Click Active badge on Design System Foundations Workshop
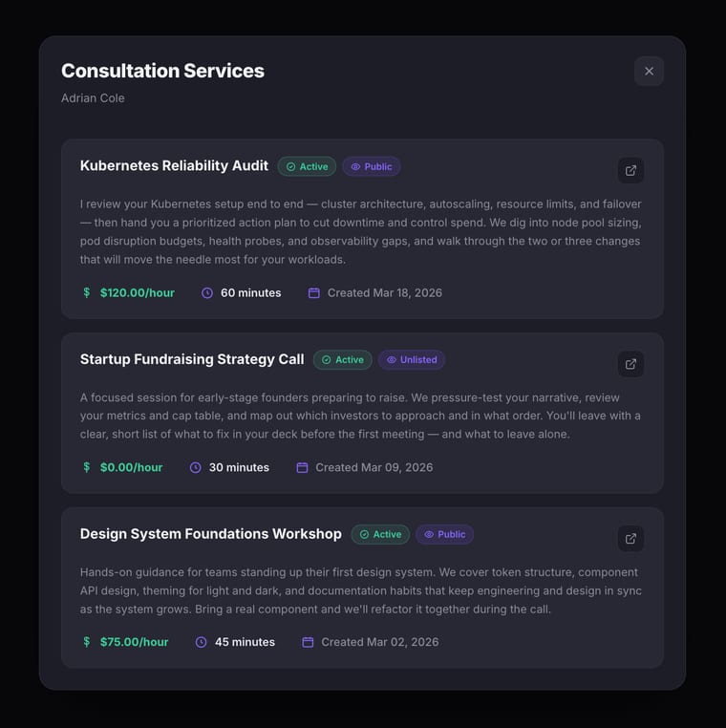The height and width of the screenshot is (728, 726). [380, 534]
